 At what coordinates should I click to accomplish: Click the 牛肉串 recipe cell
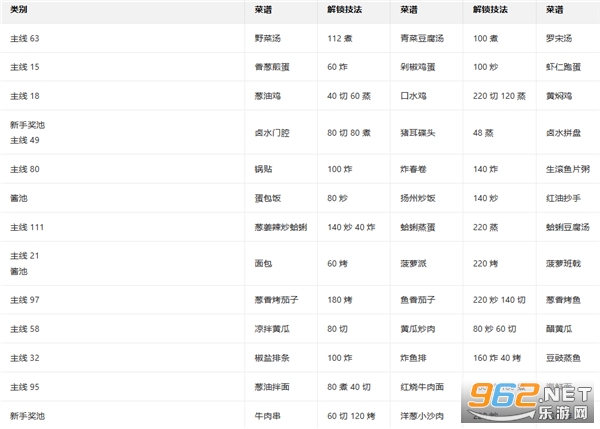[x=269, y=415]
